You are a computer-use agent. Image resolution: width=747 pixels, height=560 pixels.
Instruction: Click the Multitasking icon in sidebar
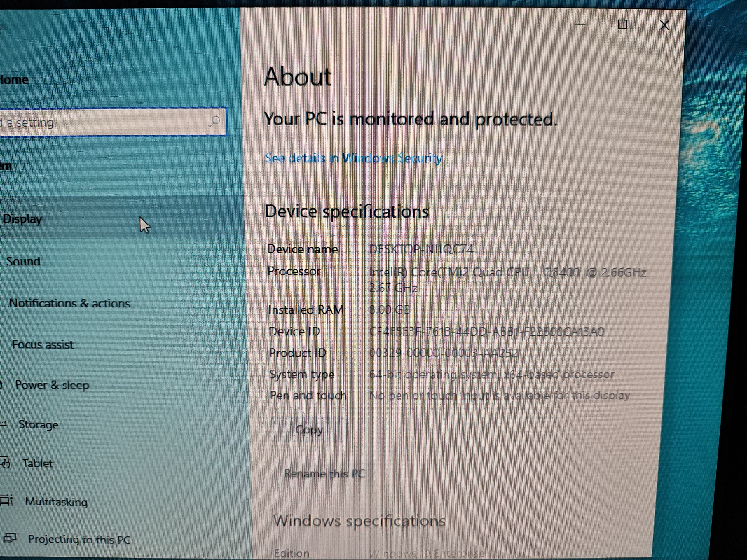tap(6, 500)
